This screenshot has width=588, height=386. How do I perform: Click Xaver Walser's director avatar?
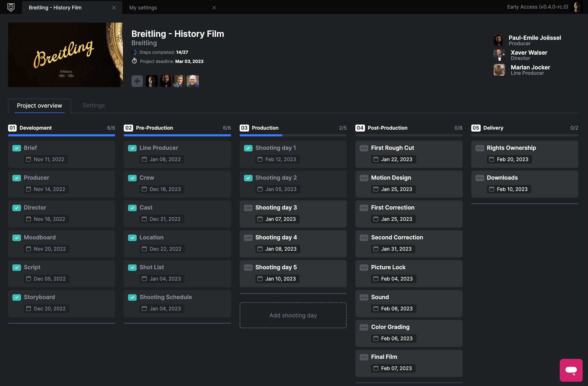499,55
